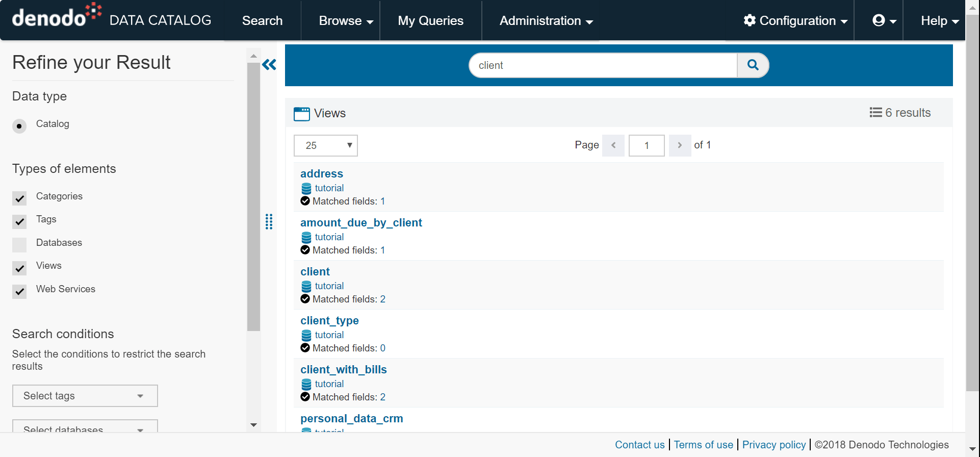Viewport: 980px width, 457px height.
Task: Collapse the refine panel with double chevron
Action: coord(269,65)
